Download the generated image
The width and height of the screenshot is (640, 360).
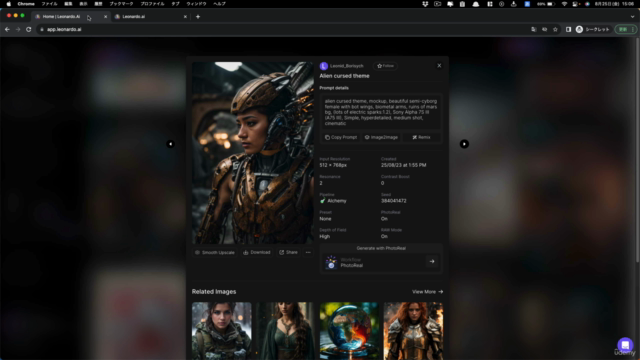click(x=257, y=253)
